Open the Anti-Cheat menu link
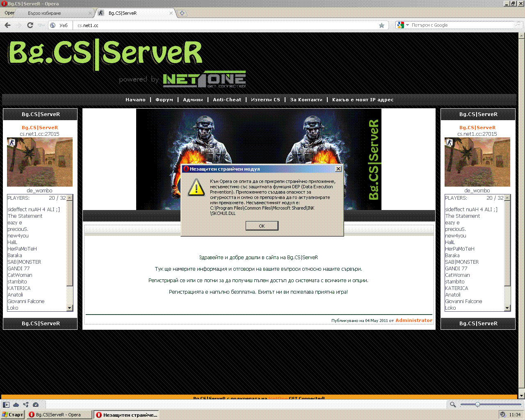The image size is (525, 420). (227, 100)
